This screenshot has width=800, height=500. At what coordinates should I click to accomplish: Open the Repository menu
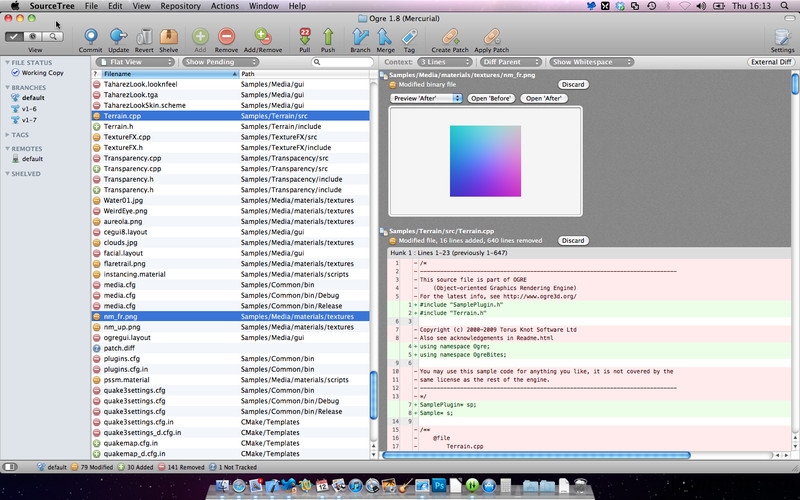coord(180,6)
